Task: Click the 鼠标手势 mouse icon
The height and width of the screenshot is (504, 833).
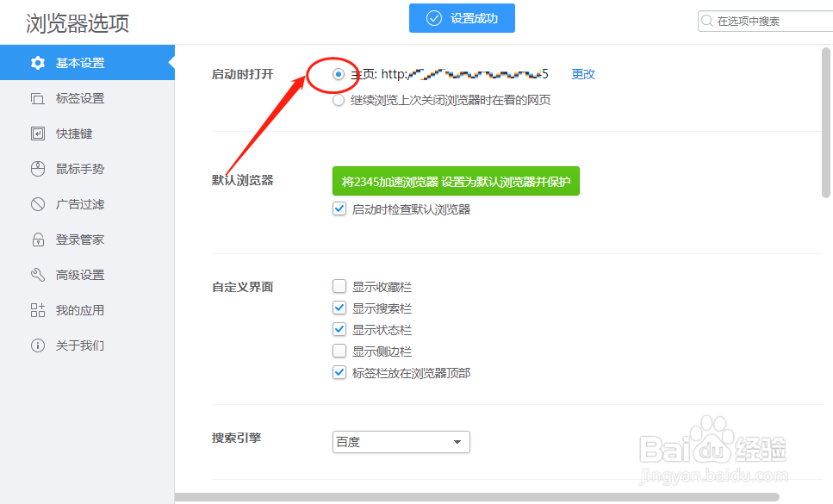Action: pyautogui.click(x=38, y=169)
